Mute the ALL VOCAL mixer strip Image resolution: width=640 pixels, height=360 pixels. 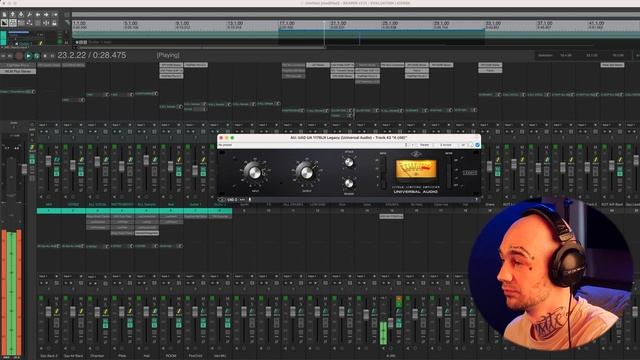tap(105, 147)
